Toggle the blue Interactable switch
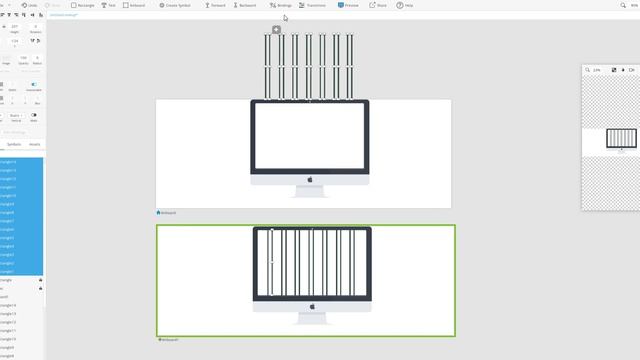The width and height of the screenshot is (640, 360). click(34, 84)
